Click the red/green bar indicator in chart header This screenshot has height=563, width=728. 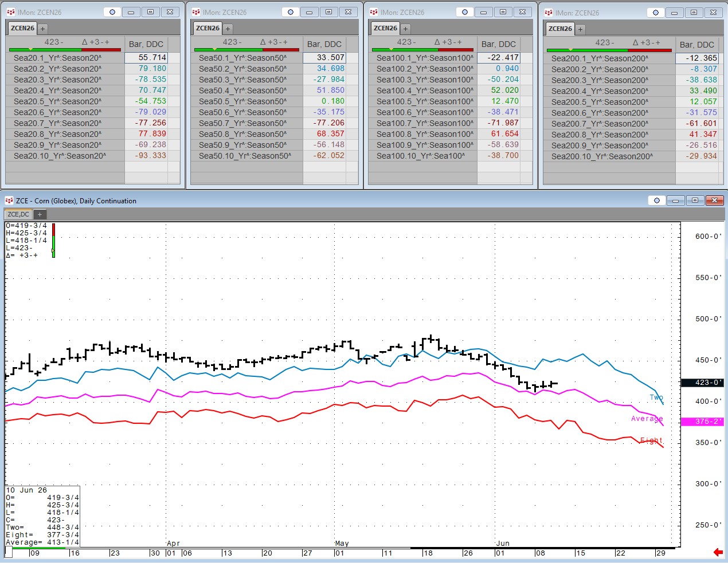click(53, 241)
